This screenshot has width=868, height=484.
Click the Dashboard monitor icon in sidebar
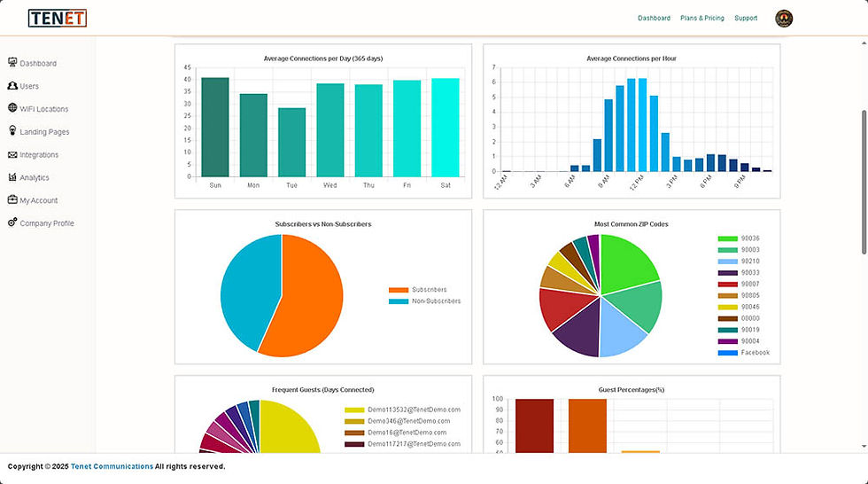tap(12, 63)
